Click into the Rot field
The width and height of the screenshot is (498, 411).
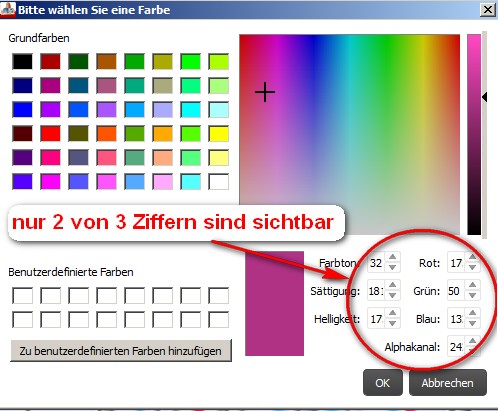[456, 263]
